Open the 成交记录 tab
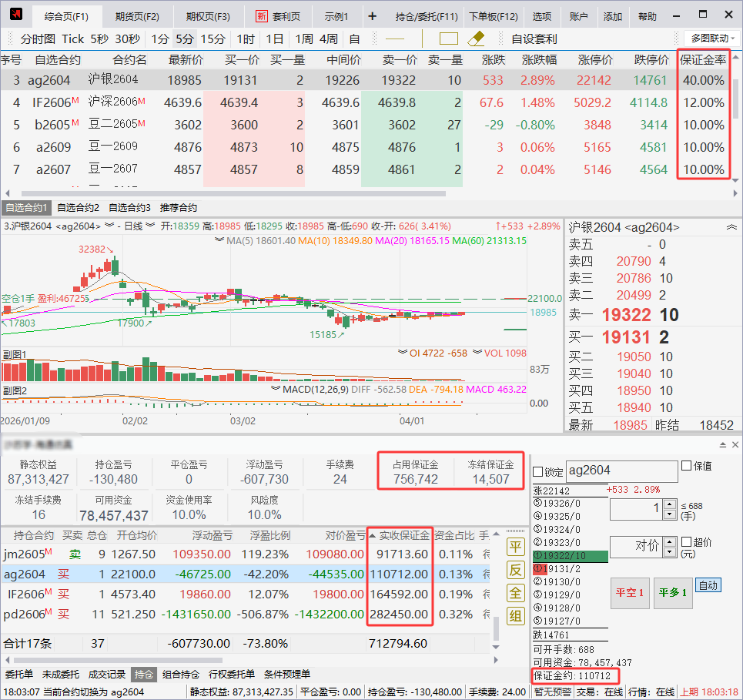Viewport: 743px width, 700px height. coord(105,674)
